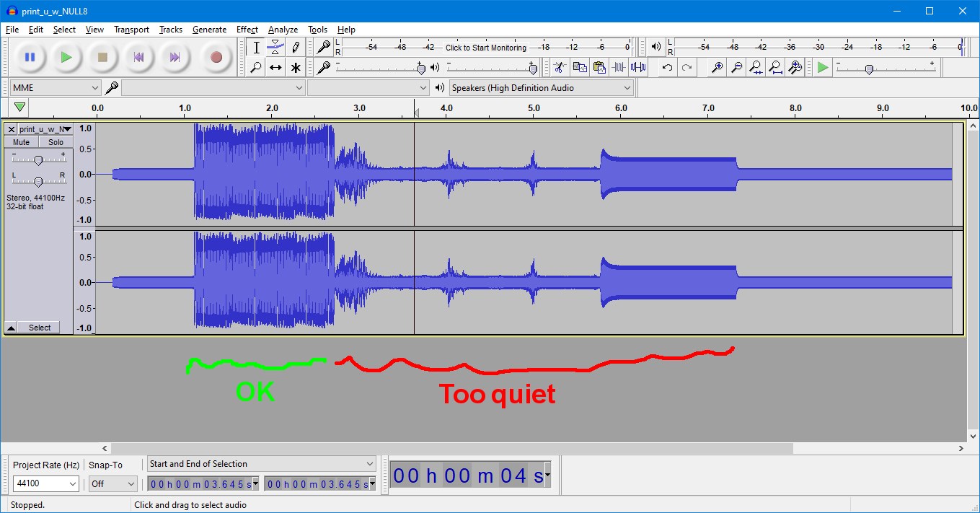Open the Transport menu
The height and width of the screenshot is (513, 980).
coord(131,30)
